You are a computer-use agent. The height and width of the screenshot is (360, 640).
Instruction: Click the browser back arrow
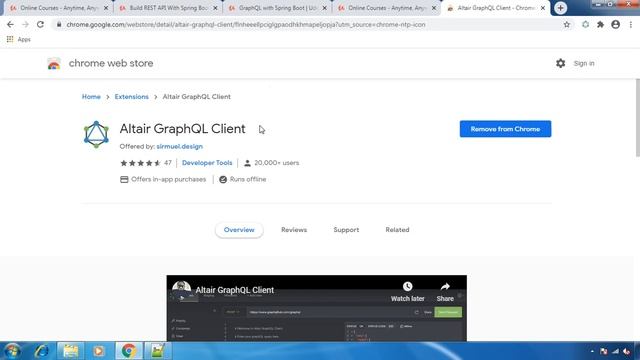pos(10,24)
